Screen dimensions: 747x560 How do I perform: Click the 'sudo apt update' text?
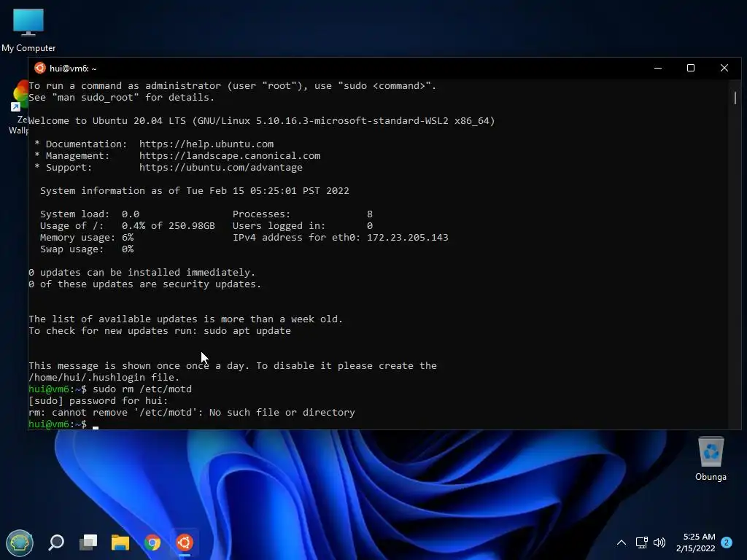tap(247, 331)
